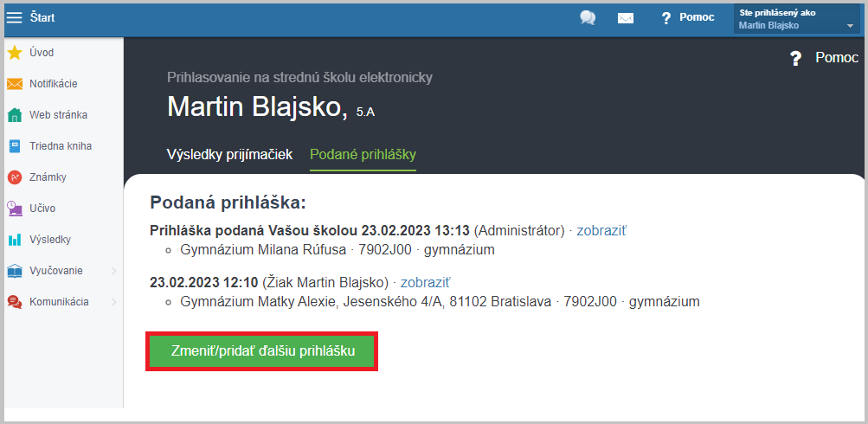Click the Pomoc link in dark panel
This screenshot has height=424, width=868.
(x=825, y=58)
